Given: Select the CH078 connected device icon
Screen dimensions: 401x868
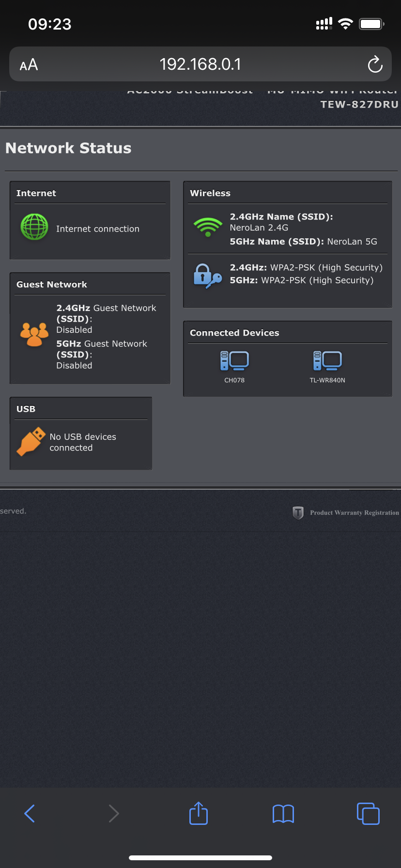Looking at the screenshot, I should [x=234, y=361].
